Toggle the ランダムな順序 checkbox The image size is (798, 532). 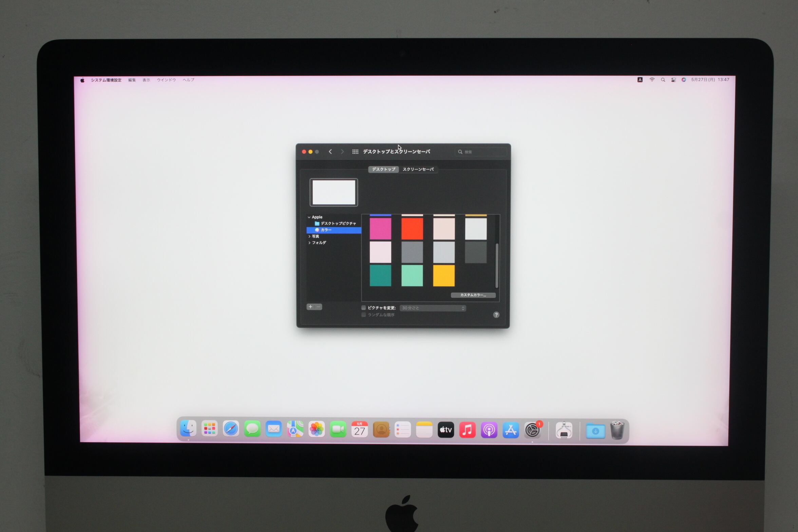click(363, 315)
